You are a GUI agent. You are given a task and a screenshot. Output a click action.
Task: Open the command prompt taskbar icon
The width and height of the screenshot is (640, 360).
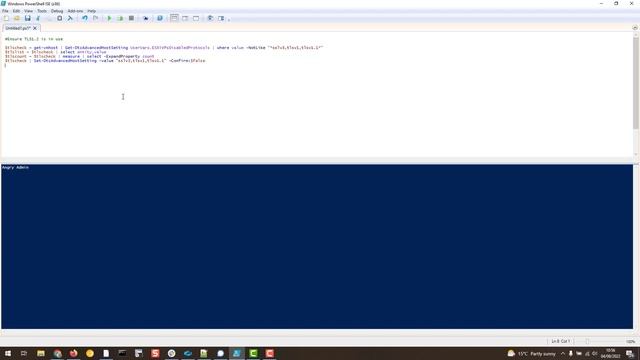point(122,353)
